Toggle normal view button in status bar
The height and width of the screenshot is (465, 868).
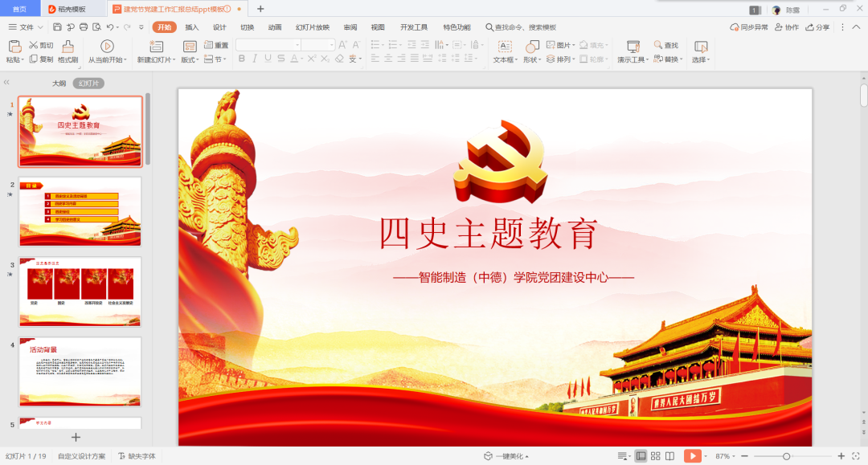click(x=641, y=456)
